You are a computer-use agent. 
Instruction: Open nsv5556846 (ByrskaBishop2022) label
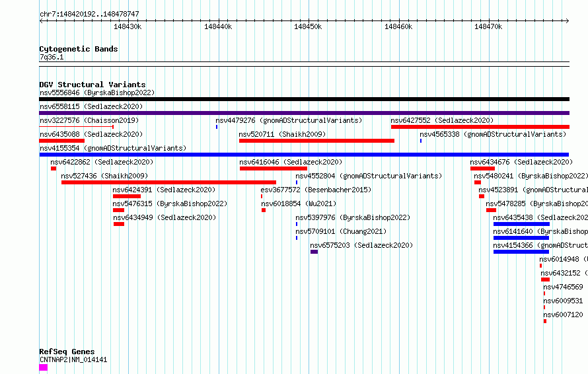[x=97, y=93]
